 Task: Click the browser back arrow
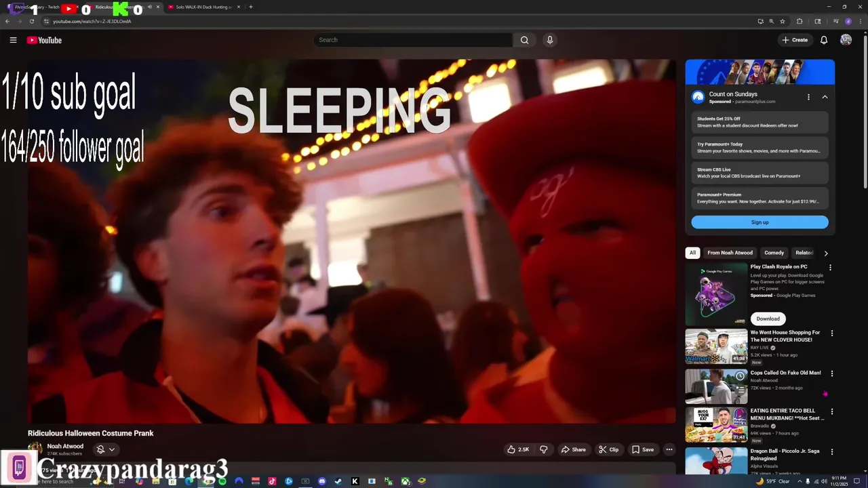7,21
